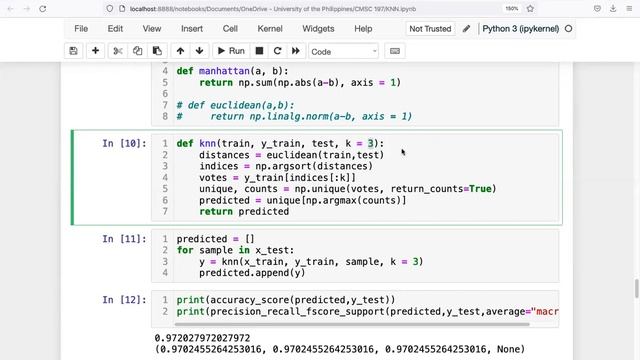Open the cell type Code dropdown
Viewport: 640px width, 360px height.
click(x=343, y=51)
